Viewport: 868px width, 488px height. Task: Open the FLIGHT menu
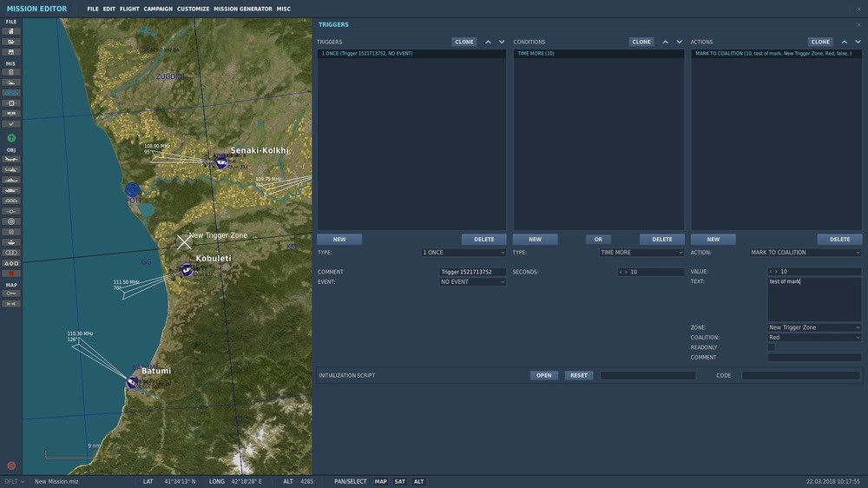coord(129,9)
